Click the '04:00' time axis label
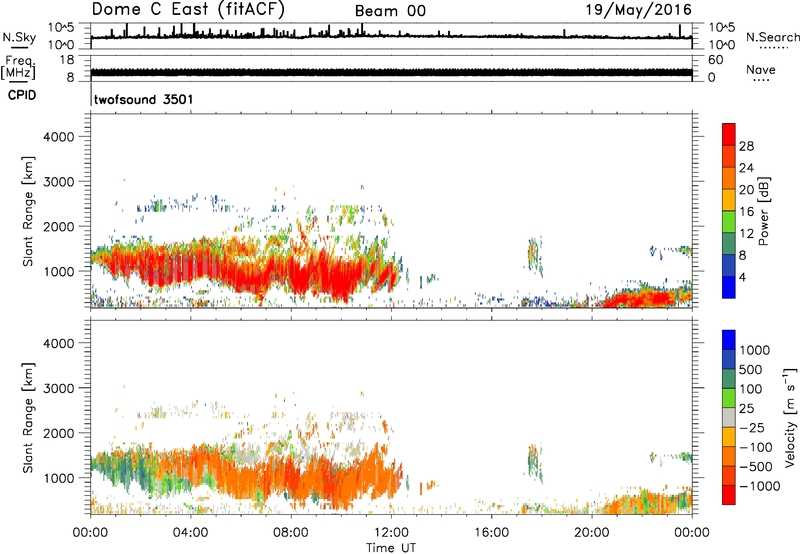 pyautogui.click(x=190, y=533)
